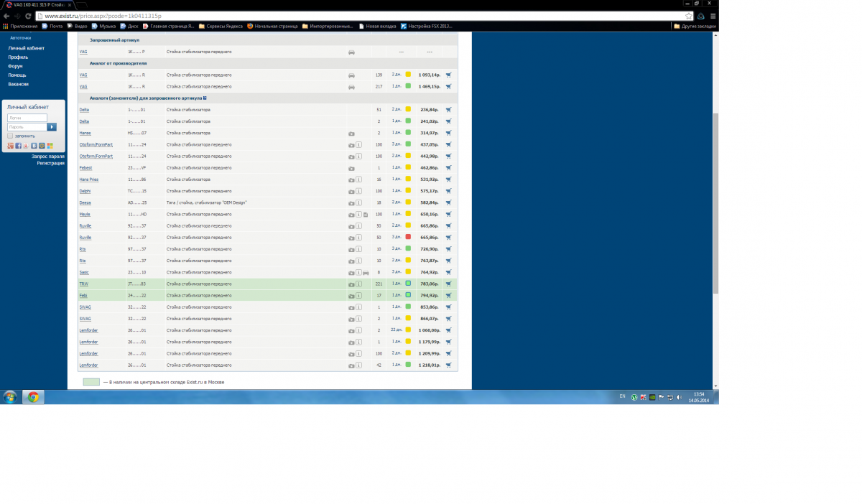Click Запрос пароля link
Image resolution: width=862 pixels, height=504 pixels.
[48, 156]
